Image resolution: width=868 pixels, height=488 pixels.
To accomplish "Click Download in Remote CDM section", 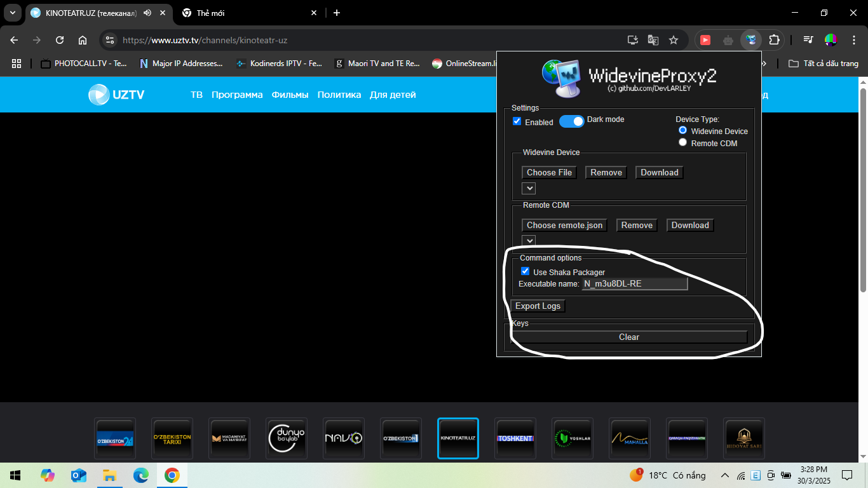I will [x=690, y=225].
